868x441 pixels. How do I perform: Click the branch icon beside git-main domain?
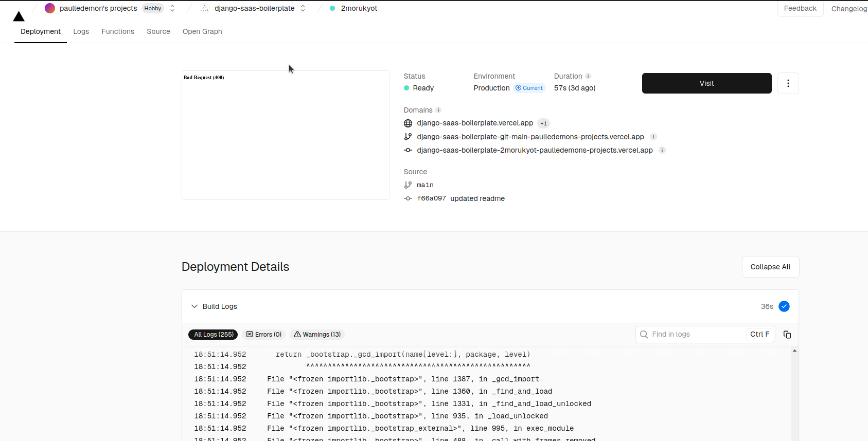(408, 137)
